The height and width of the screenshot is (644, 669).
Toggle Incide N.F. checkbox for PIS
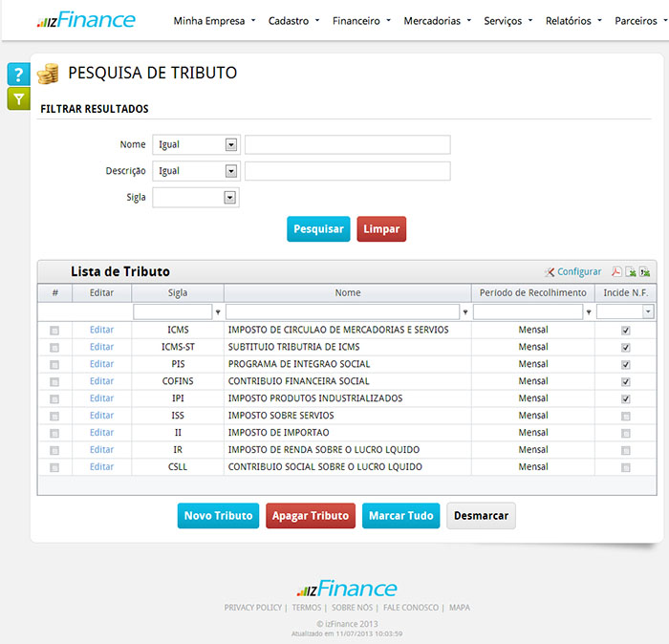click(x=626, y=365)
